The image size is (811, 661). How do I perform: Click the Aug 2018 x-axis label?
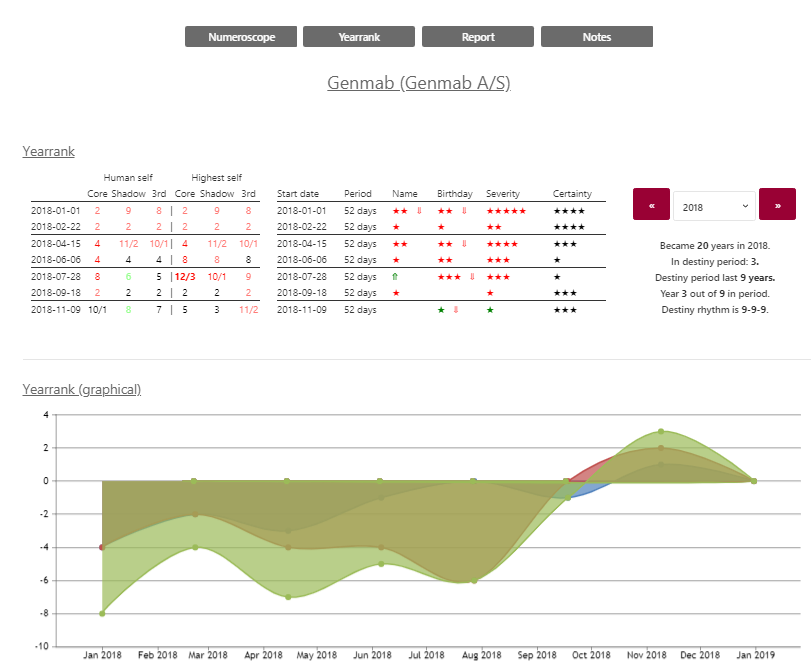[x=482, y=655]
